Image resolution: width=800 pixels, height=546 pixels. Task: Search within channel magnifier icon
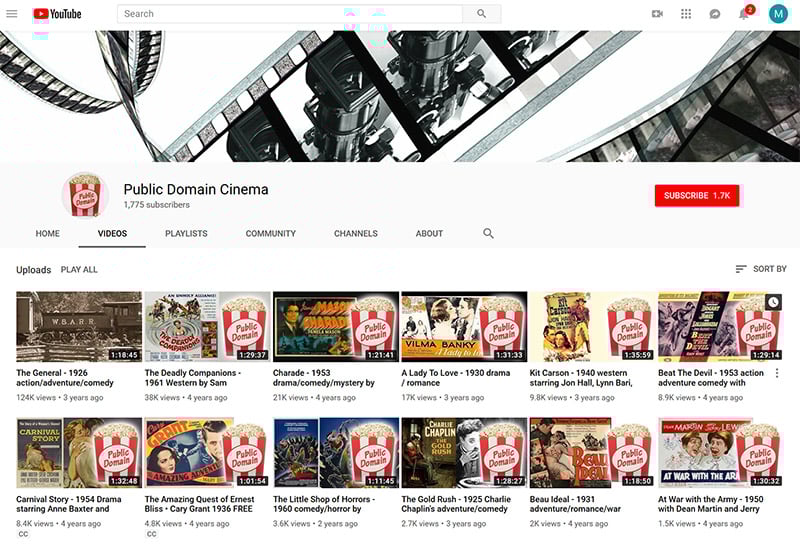tap(488, 233)
